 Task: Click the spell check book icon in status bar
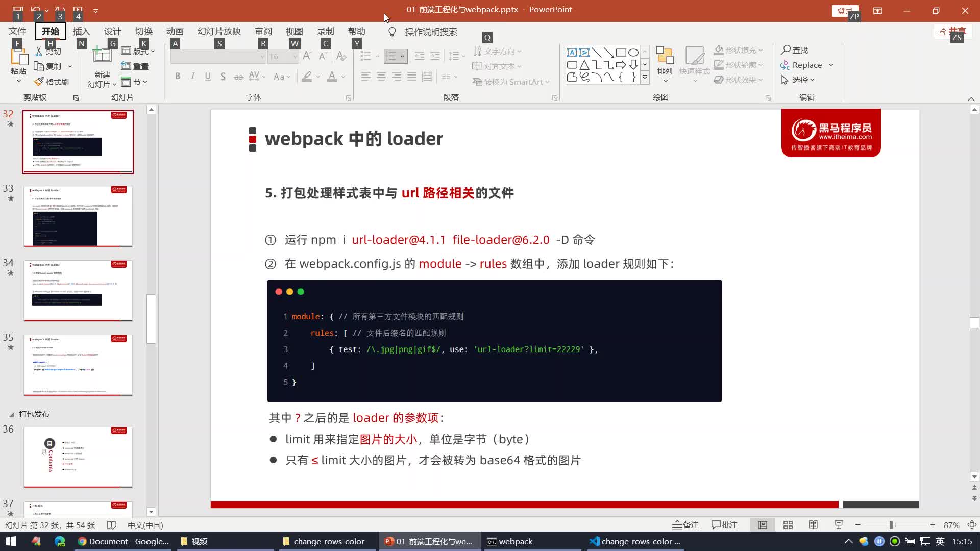coord(112,525)
